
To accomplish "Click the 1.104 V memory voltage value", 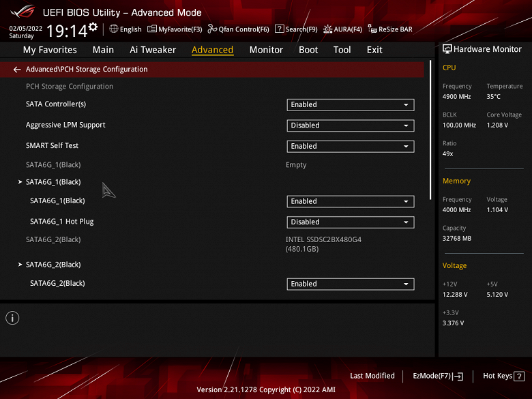I will point(497,210).
